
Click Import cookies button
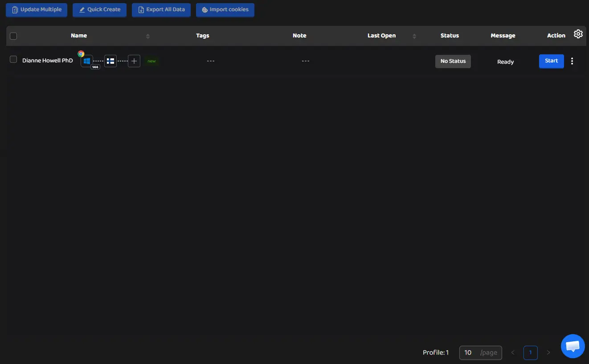click(225, 10)
